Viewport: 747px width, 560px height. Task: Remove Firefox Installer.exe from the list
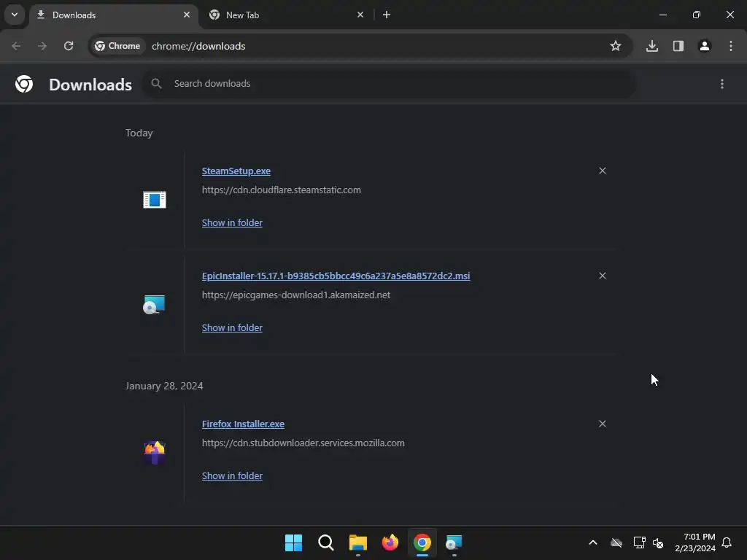tap(603, 424)
